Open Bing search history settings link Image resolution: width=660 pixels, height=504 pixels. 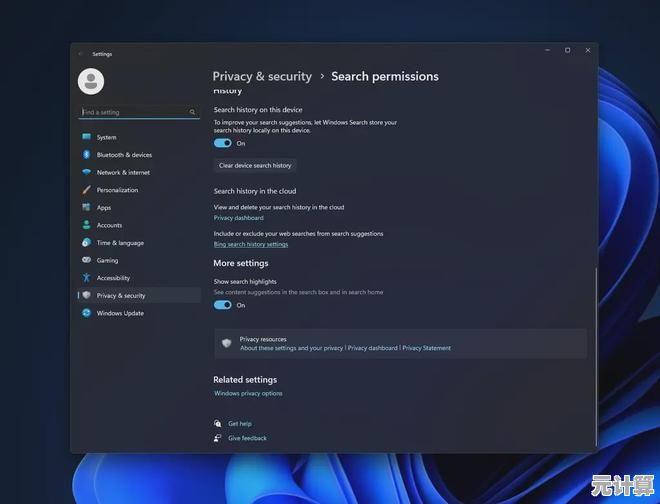251,244
